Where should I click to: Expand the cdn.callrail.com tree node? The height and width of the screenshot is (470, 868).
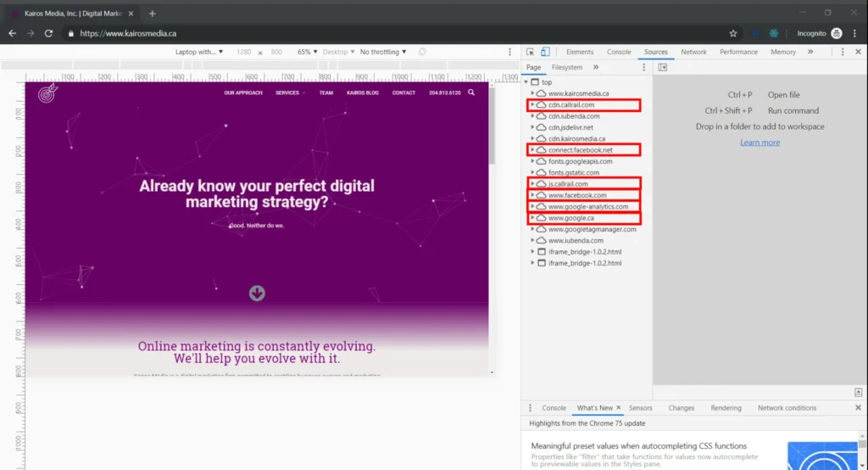pyautogui.click(x=532, y=105)
